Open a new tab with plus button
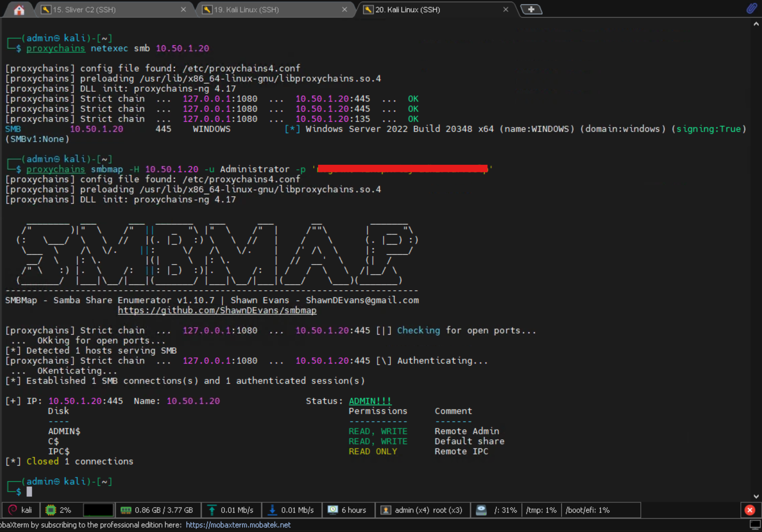 coord(531,9)
